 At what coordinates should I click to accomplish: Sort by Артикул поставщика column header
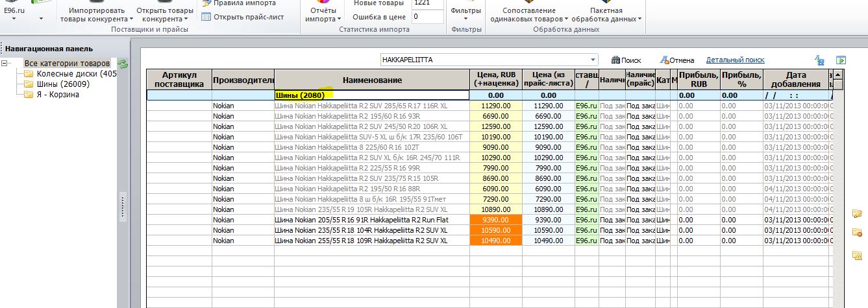pyautogui.click(x=179, y=80)
